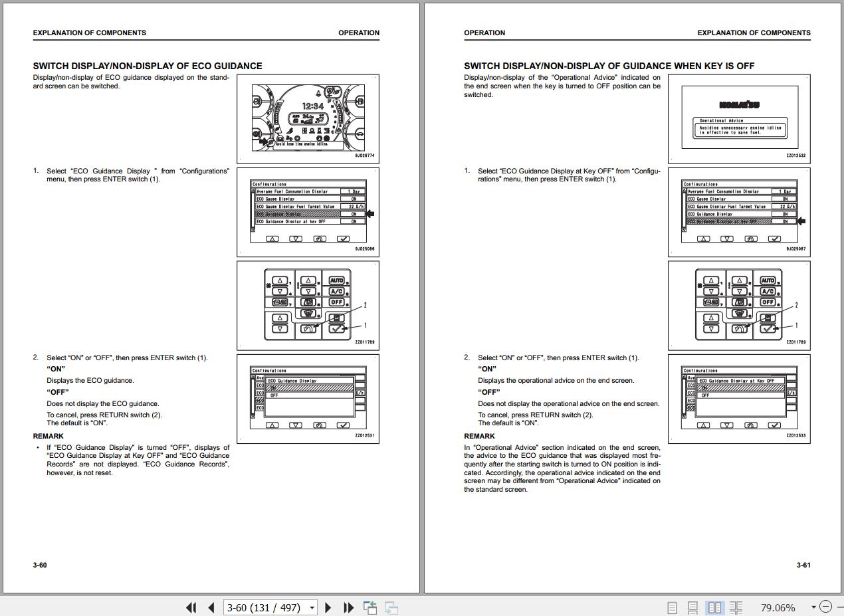Click the EXPLANATION OF COMPONENTS header on the left page

(x=90, y=33)
